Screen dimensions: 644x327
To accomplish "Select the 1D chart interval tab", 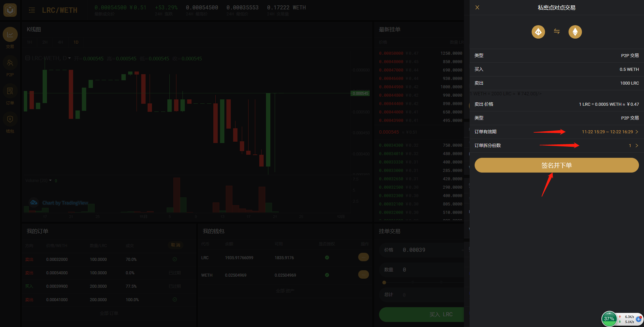I will pyautogui.click(x=76, y=42).
